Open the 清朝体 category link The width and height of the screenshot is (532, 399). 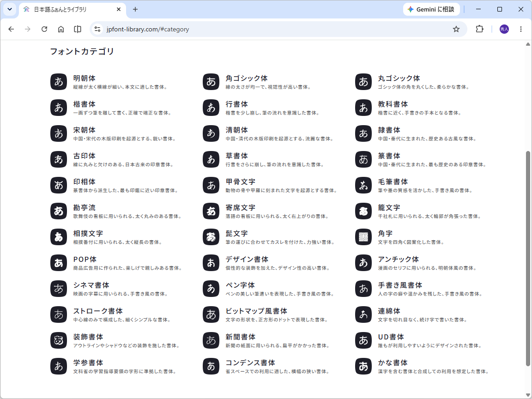click(x=236, y=130)
